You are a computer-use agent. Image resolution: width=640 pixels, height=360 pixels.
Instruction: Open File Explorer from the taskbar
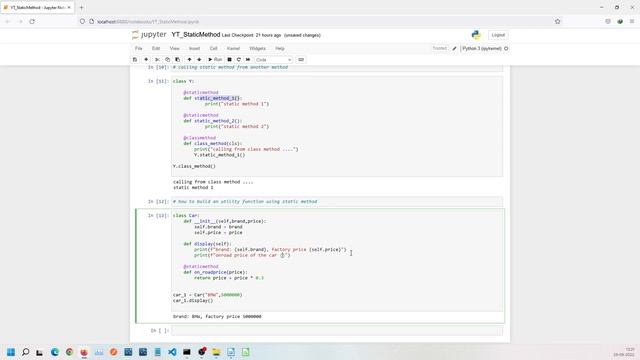coord(216,352)
